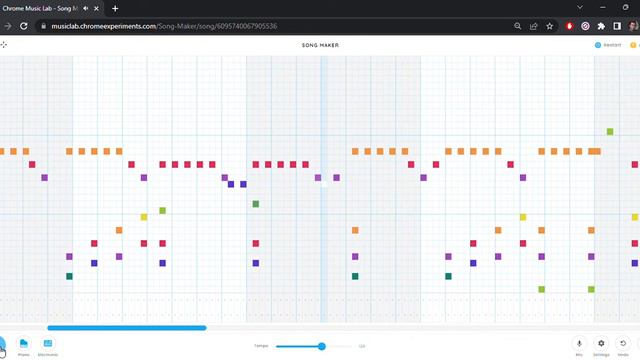
Task: Click the lone lime note above orange row
Action: 610,131
